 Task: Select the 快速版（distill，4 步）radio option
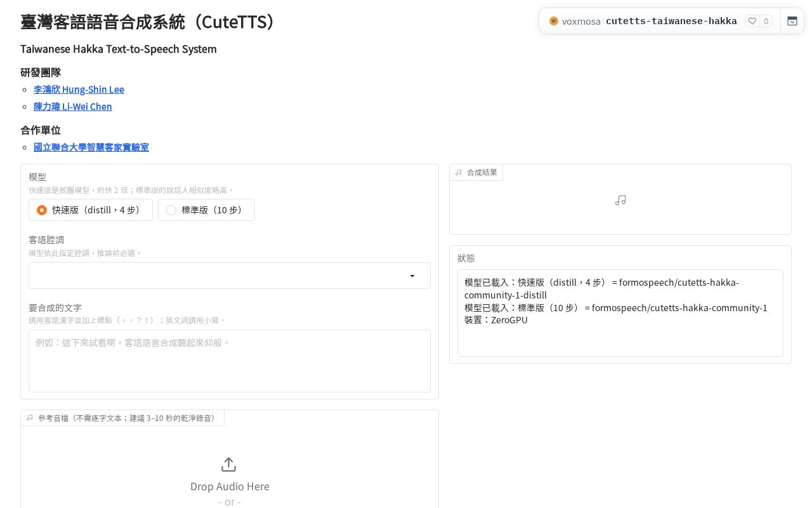pos(91,210)
